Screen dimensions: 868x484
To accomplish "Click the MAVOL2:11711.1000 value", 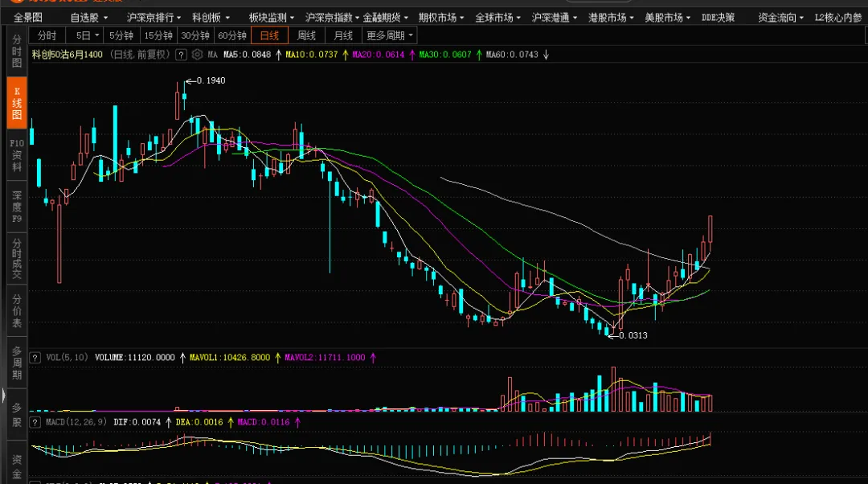I will pos(325,358).
